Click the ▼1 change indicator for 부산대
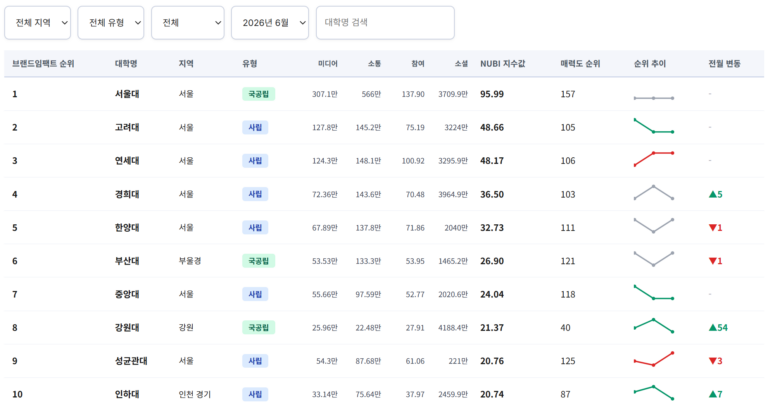This screenshot has height=406, width=768. tap(716, 261)
